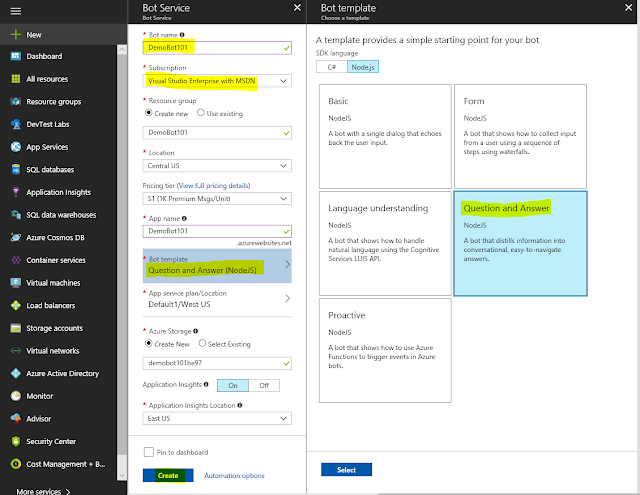The width and height of the screenshot is (640, 495).
Task: Choose the Form NodeJS template card
Action: tap(520, 136)
